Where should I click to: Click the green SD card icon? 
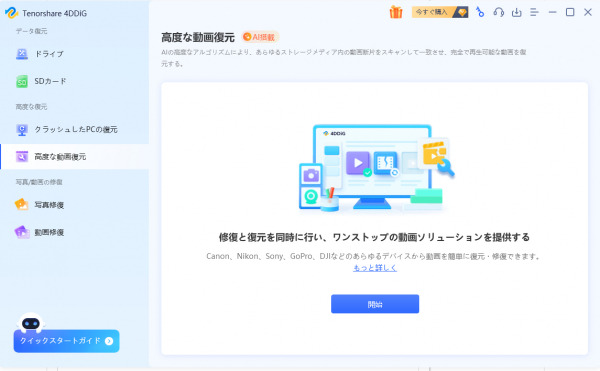[x=22, y=81]
